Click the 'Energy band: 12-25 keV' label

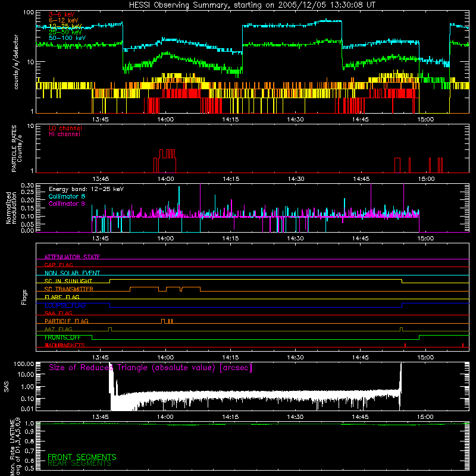tap(86, 189)
